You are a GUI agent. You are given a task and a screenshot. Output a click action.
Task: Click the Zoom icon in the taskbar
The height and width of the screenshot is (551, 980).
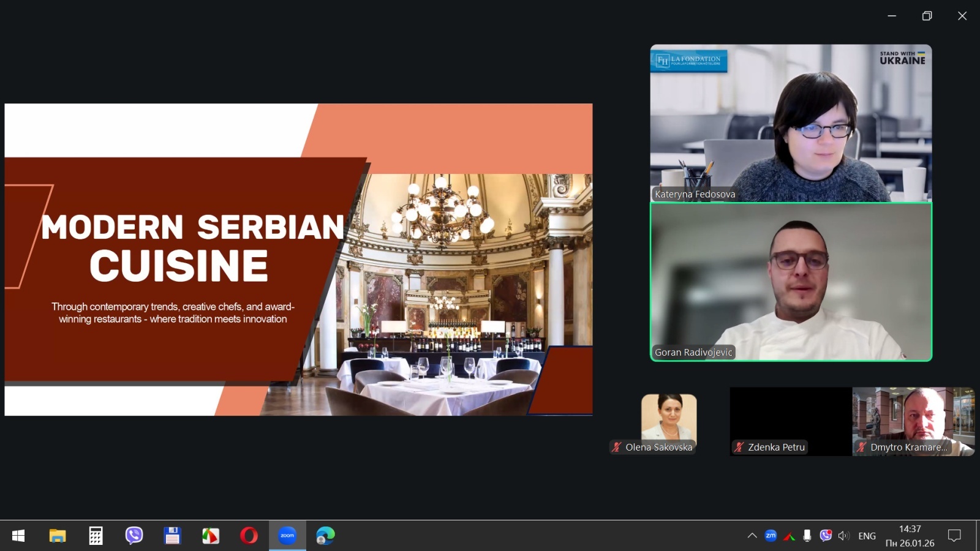(x=287, y=536)
